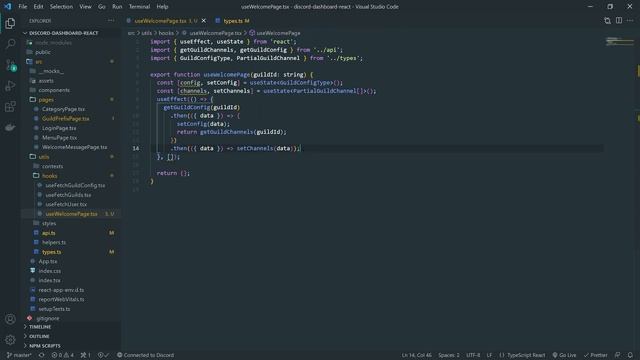The width and height of the screenshot is (640, 360).
Task: Open the Selection menu
Action: coord(61,7)
